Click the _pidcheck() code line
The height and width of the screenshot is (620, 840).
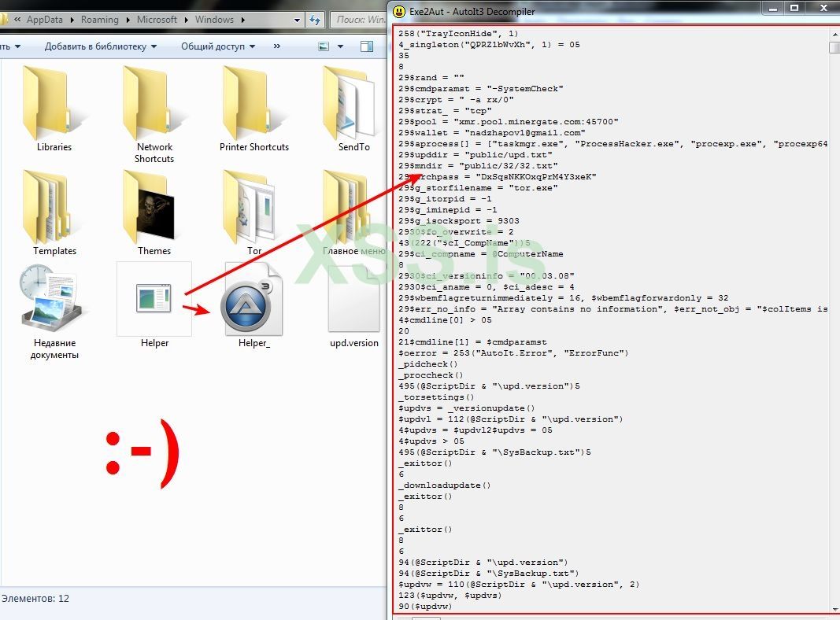pyautogui.click(x=427, y=364)
